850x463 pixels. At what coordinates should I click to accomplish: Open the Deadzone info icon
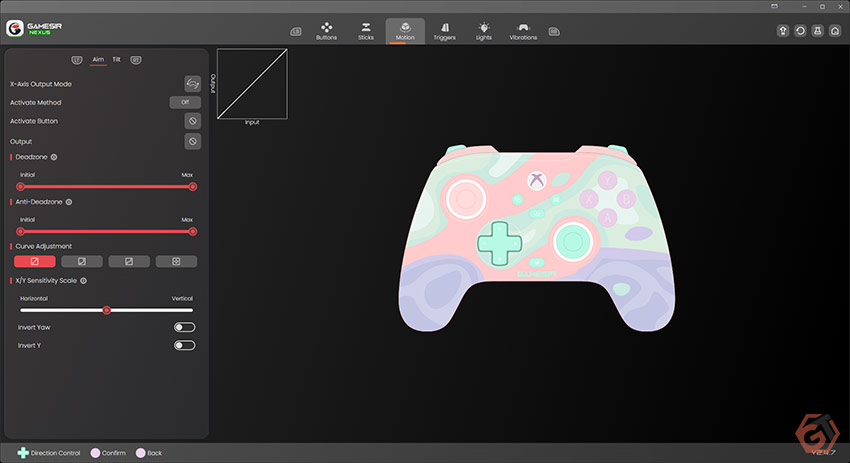54,157
